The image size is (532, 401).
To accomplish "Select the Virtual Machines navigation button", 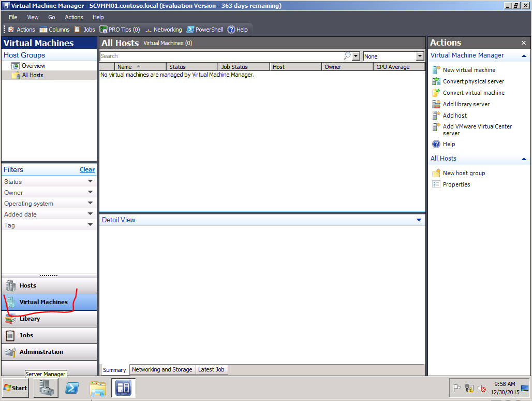I will click(x=49, y=302).
